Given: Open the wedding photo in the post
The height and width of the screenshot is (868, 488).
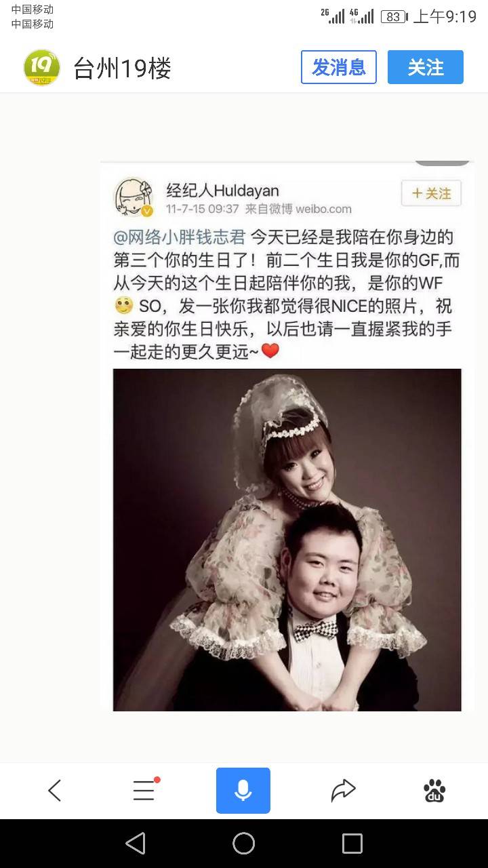Looking at the screenshot, I should pos(287,540).
